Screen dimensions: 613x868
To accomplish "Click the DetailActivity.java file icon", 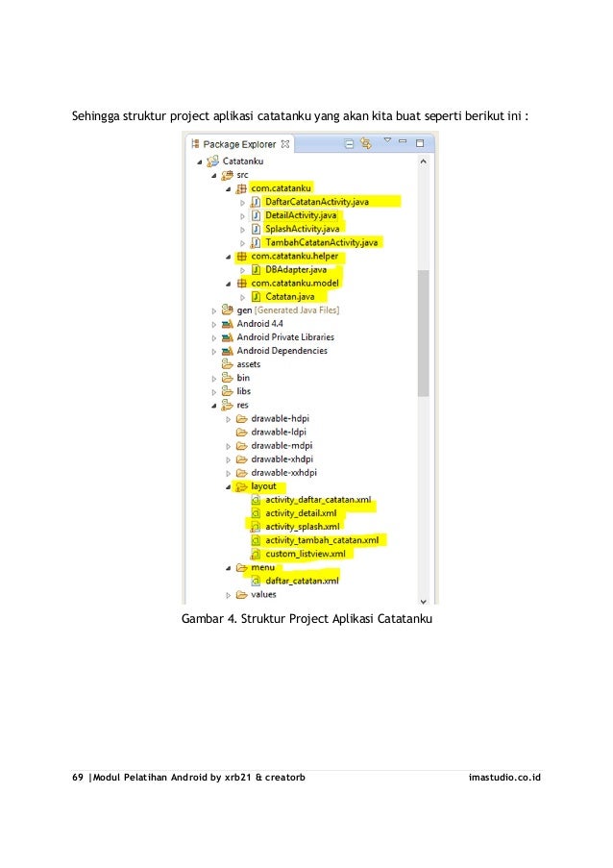I will pyautogui.click(x=256, y=215).
